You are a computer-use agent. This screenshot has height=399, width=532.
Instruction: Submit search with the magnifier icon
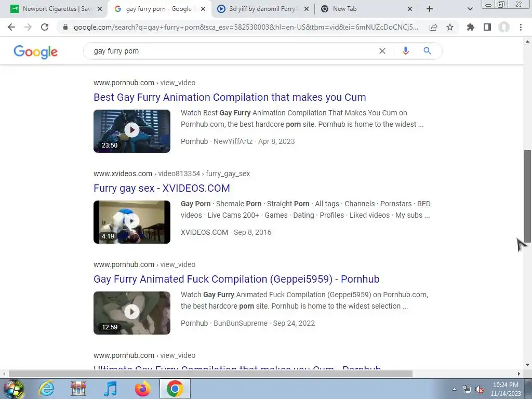427,51
